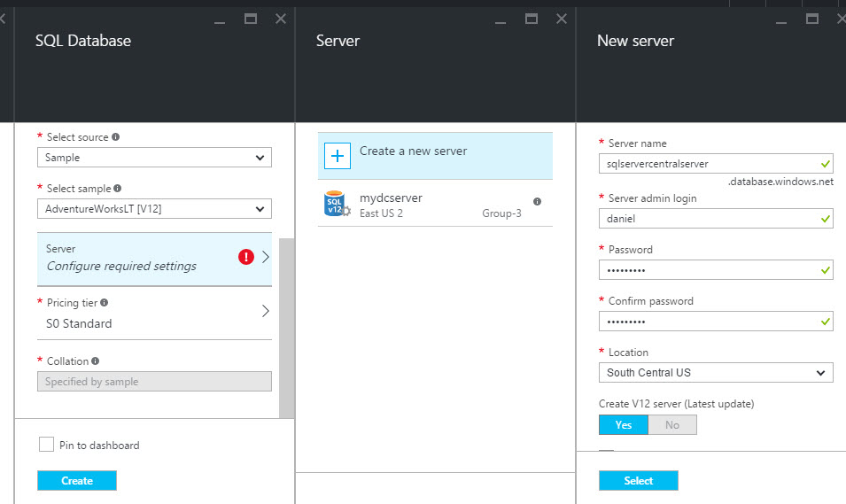This screenshot has width=846, height=504.
Task: Click info icon next to Pricing tier
Action: tap(105, 303)
